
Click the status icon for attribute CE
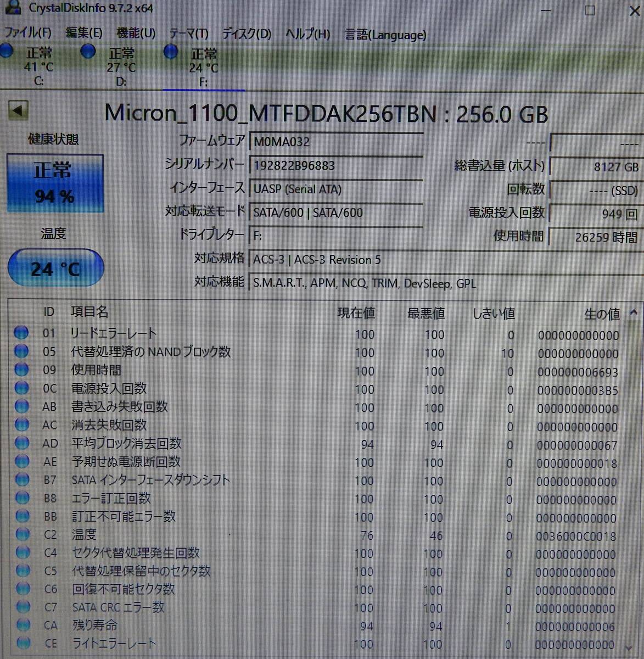[24, 642]
